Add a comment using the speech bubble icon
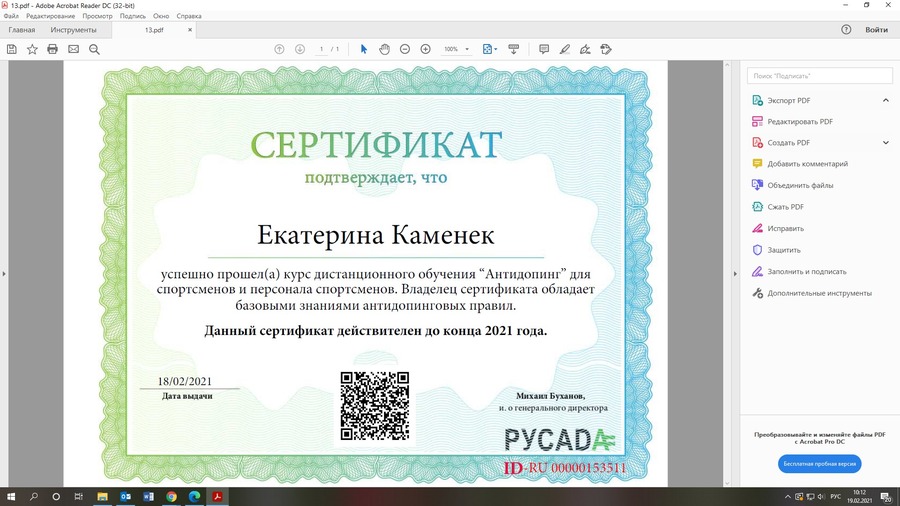The image size is (900, 506). (x=544, y=49)
